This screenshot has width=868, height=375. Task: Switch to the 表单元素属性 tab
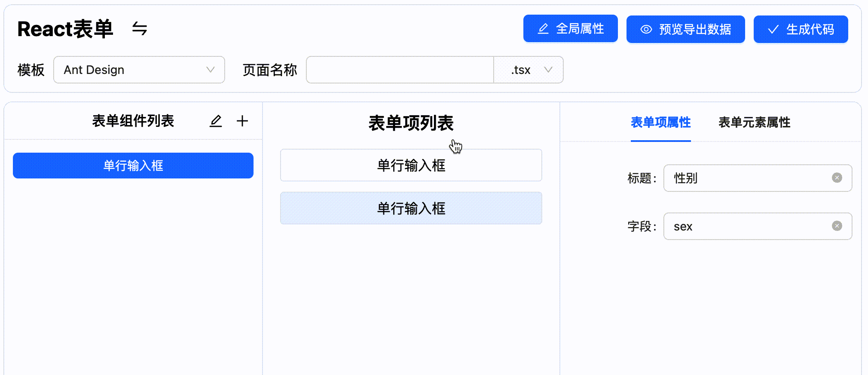tap(754, 123)
